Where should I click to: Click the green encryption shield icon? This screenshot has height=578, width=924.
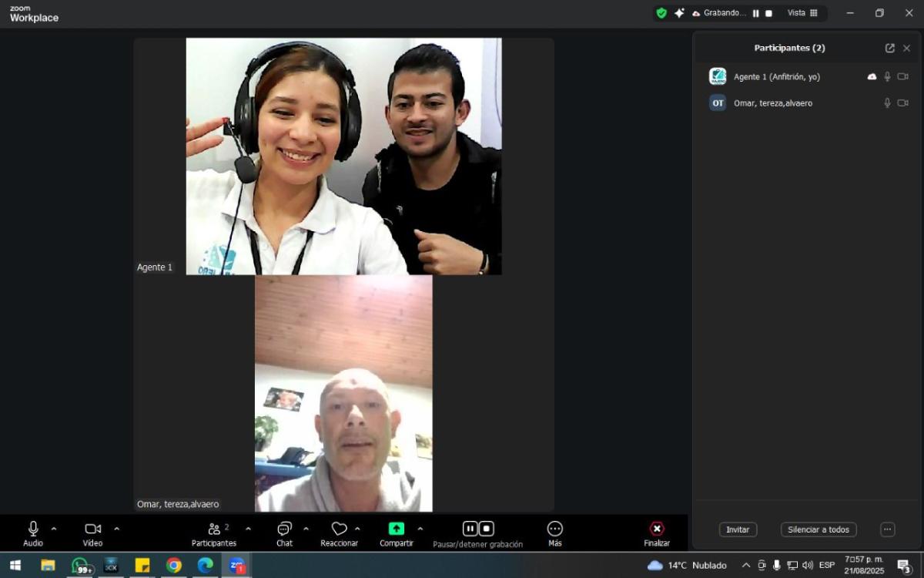(661, 13)
